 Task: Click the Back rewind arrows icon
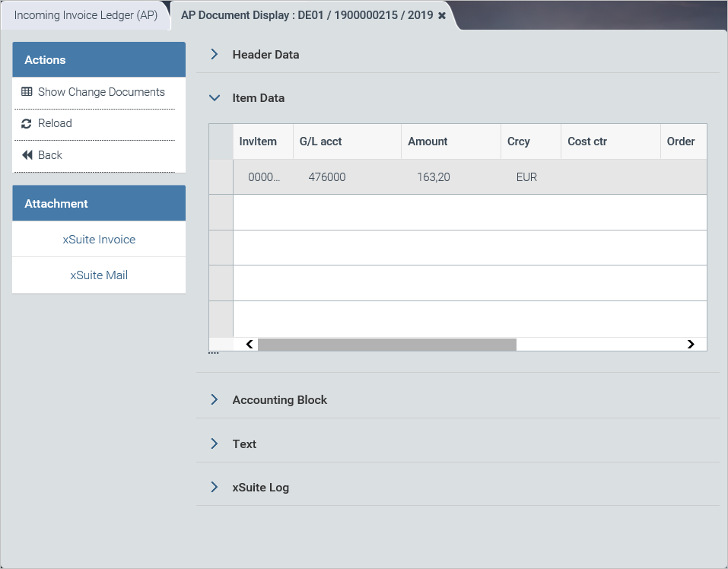point(27,155)
